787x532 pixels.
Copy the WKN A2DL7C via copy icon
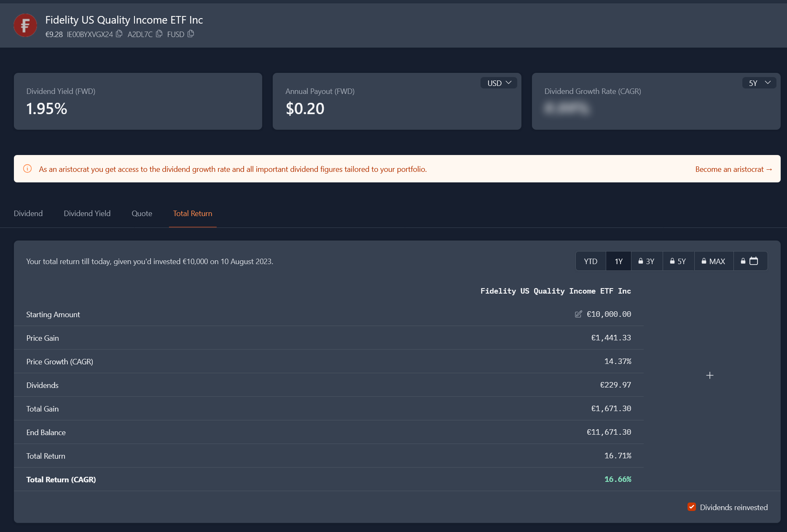click(159, 34)
